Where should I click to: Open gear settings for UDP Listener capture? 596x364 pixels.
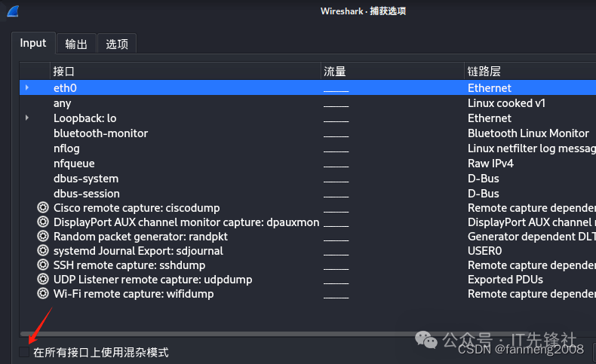(x=42, y=280)
